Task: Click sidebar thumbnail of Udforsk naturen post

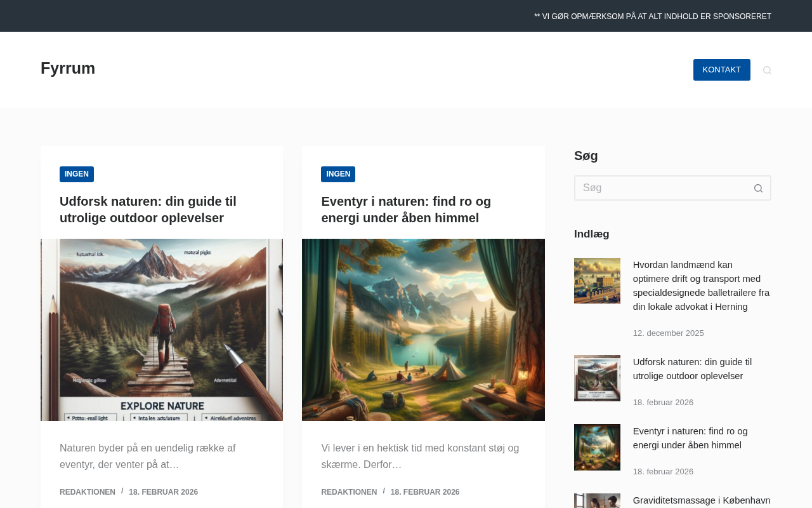Action: point(597,378)
